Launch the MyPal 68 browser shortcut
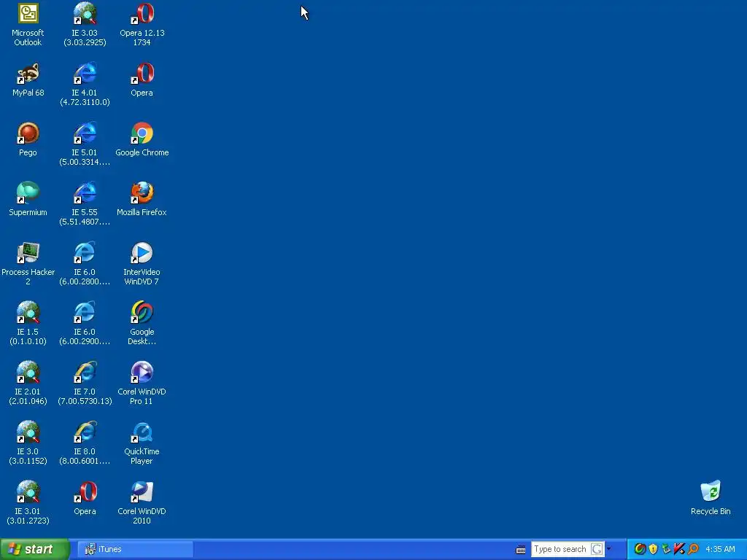Screen dimensions: 747x560 28,74
